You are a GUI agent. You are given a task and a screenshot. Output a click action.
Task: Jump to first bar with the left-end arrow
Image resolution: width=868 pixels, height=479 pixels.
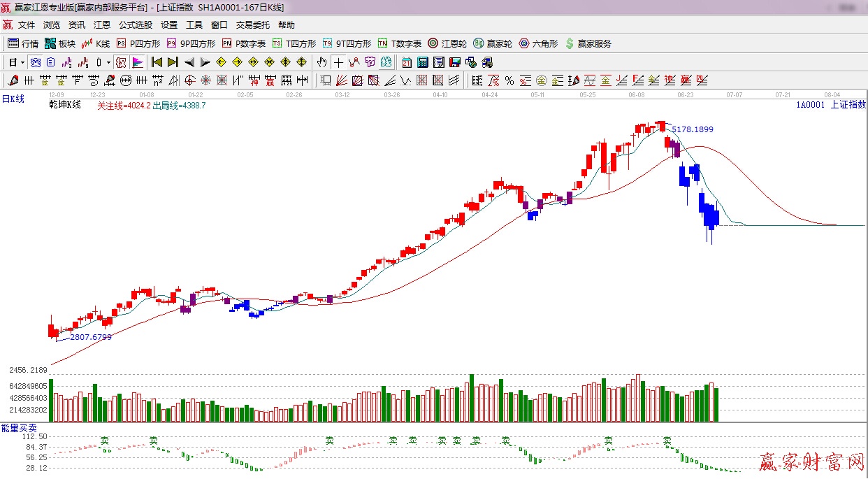click(x=157, y=62)
